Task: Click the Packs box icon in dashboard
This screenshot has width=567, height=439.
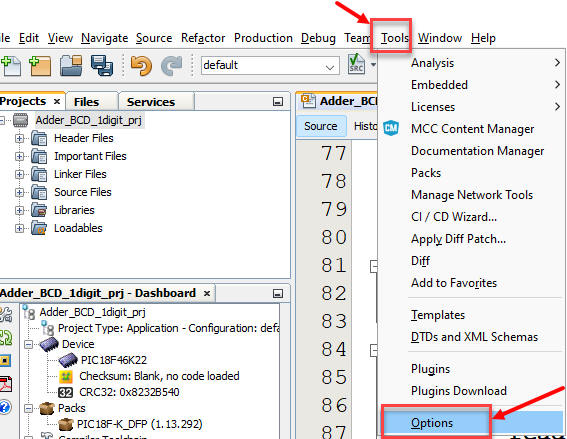Action: (47, 408)
